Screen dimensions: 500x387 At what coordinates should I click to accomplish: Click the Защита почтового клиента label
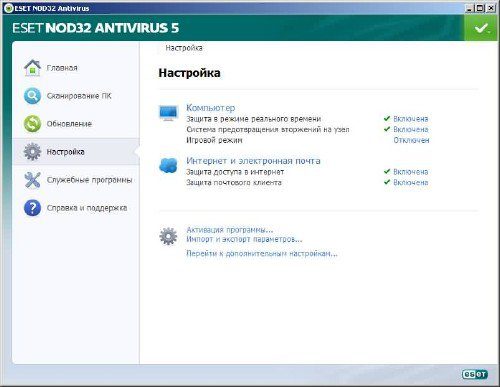point(234,183)
